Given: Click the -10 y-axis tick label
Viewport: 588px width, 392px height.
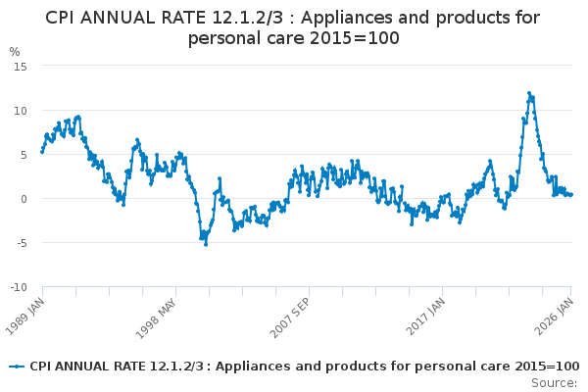Looking at the screenshot, I should [19, 287].
